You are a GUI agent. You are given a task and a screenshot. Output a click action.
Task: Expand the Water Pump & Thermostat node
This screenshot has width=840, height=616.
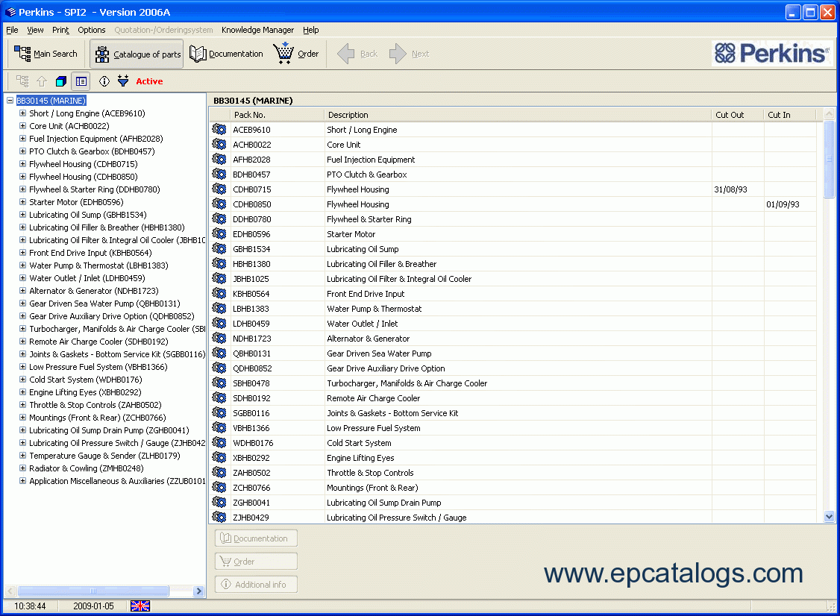point(22,265)
